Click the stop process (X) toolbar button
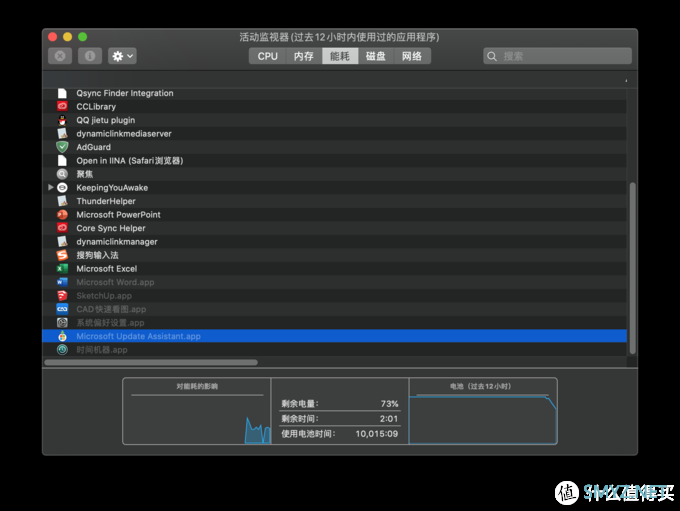 [x=60, y=56]
